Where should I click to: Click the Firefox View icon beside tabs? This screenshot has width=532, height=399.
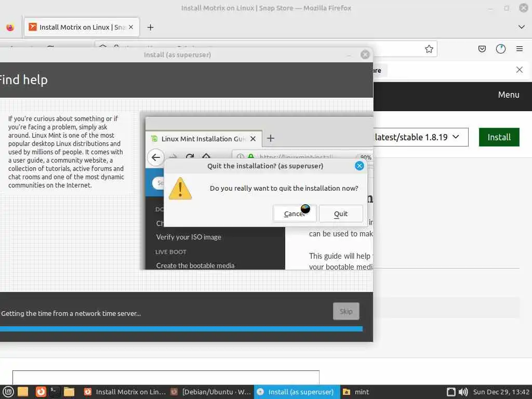10,27
